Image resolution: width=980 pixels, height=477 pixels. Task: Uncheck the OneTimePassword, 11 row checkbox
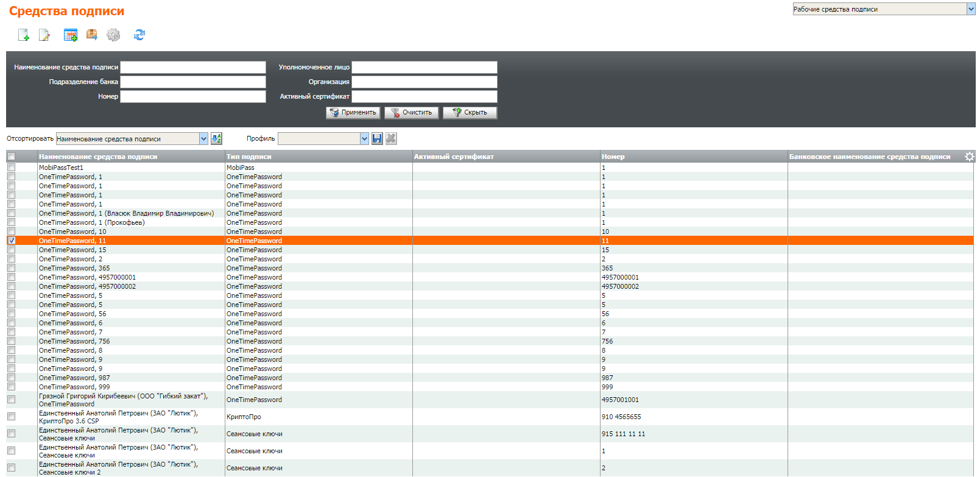[11, 241]
